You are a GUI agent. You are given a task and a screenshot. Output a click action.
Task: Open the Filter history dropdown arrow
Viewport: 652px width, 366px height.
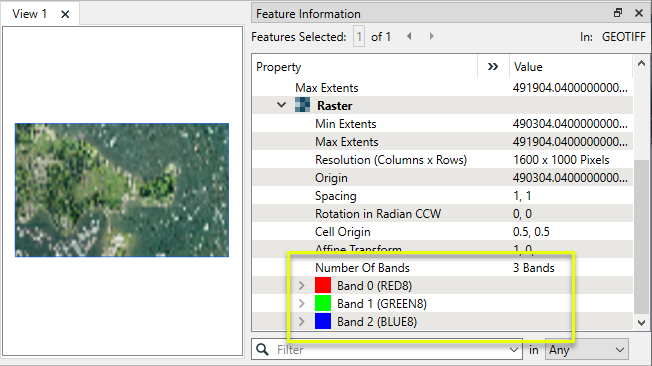[514, 350]
